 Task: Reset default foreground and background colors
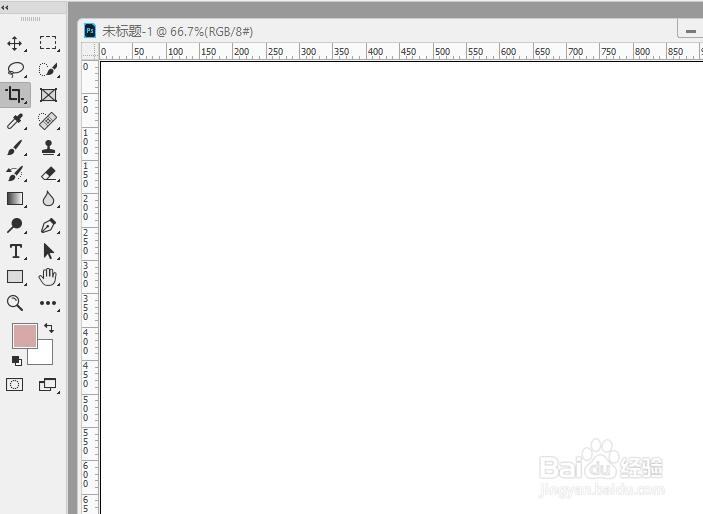point(17,361)
